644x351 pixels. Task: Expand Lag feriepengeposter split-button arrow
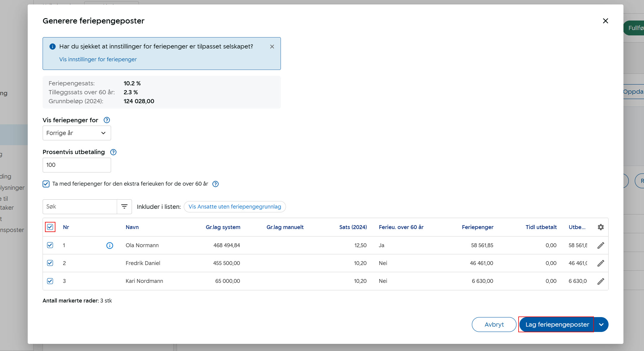601,325
